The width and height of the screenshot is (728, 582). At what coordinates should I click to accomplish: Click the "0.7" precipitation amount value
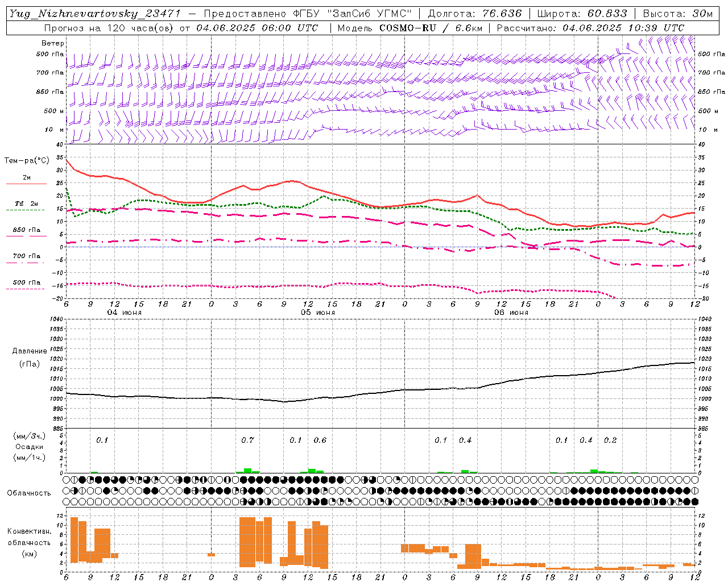coord(247,440)
